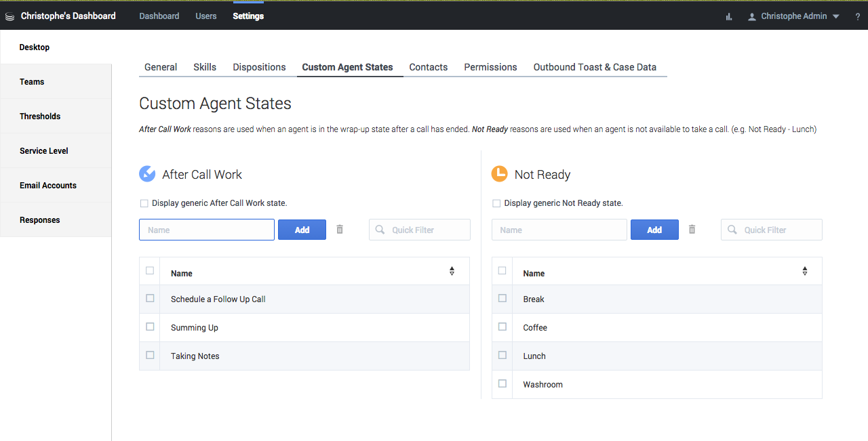The width and height of the screenshot is (868, 441).
Task: Click Add button for After Call Work
Action: [x=302, y=230]
